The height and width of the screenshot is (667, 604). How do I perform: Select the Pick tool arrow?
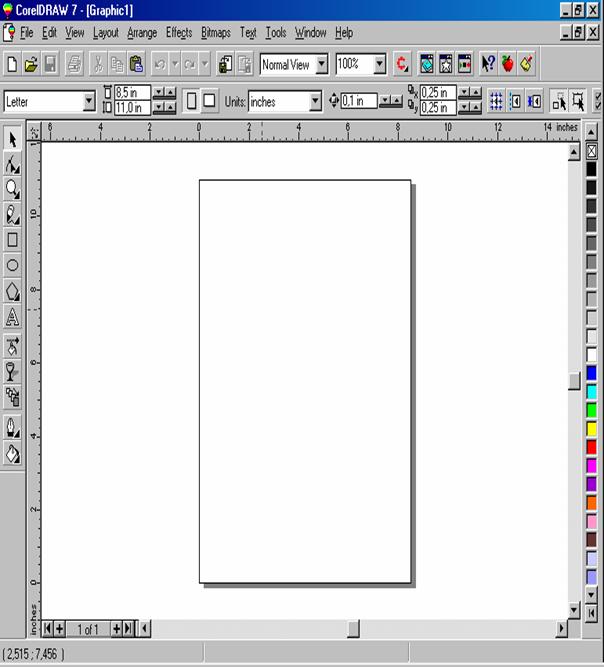pos(13,139)
